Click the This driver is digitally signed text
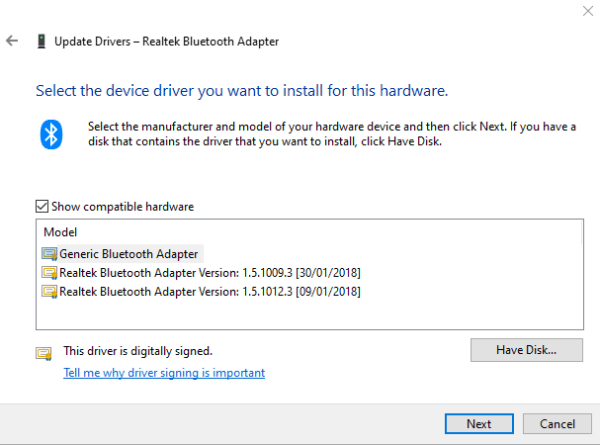This screenshot has height=445, width=600. [138, 351]
